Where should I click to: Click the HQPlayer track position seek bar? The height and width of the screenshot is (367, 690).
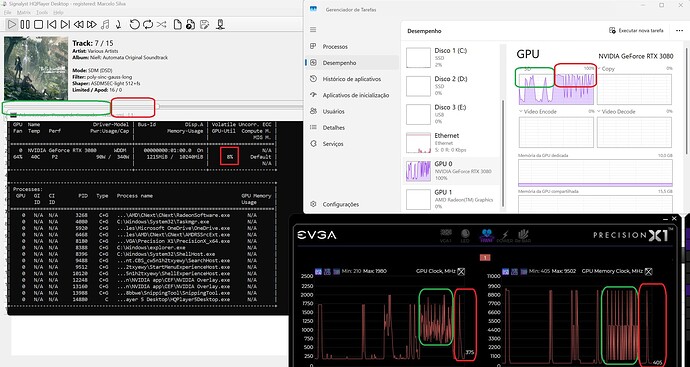[154, 107]
